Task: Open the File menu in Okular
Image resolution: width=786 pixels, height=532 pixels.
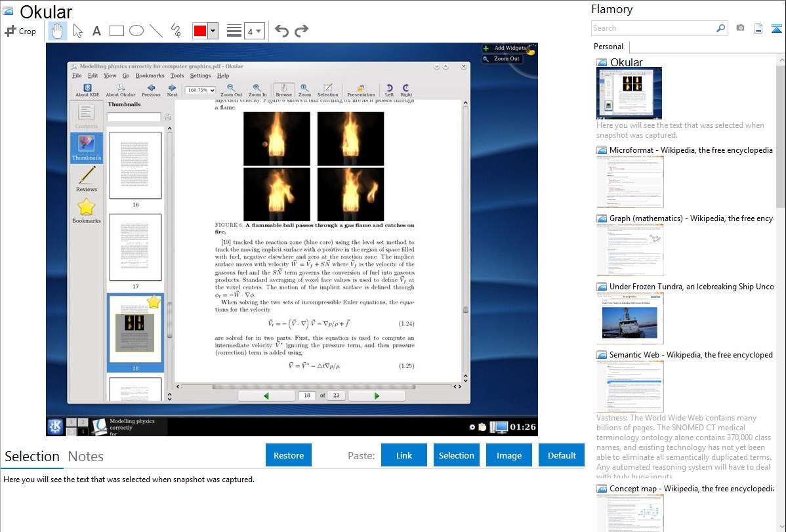Action: click(77, 75)
